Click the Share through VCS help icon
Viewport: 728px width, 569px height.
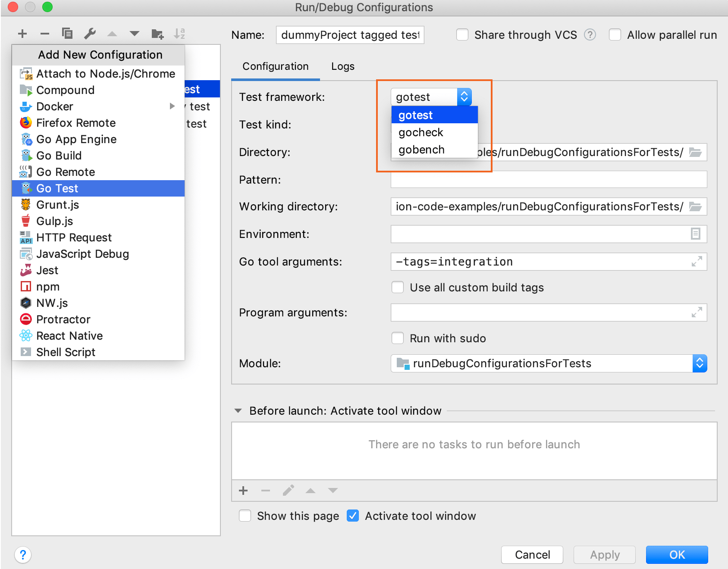(590, 34)
